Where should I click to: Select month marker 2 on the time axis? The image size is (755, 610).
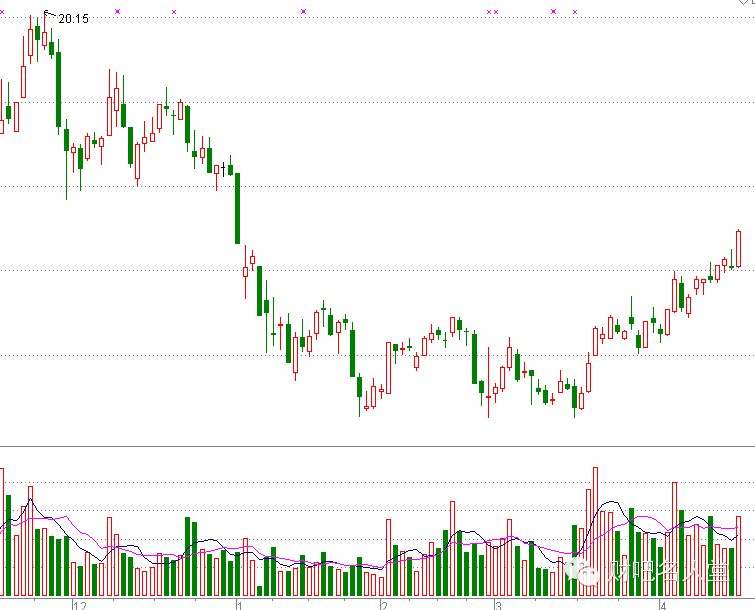point(384,605)
